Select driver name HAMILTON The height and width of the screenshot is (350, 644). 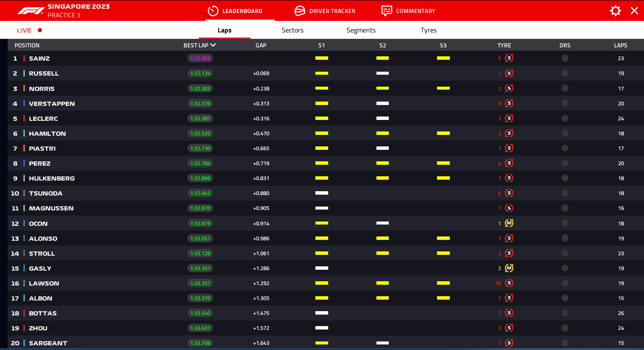coord(47,134)
